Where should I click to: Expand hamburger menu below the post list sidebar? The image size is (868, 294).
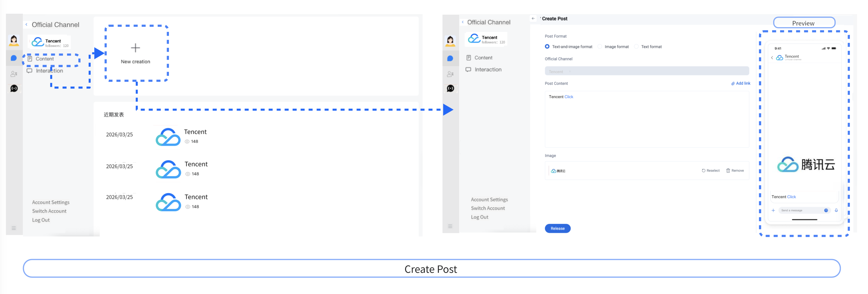pos(14,228)
